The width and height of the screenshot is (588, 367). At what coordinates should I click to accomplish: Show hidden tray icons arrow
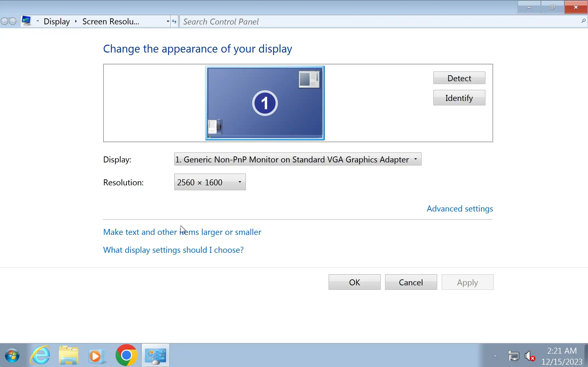click(x=495, y=356)
